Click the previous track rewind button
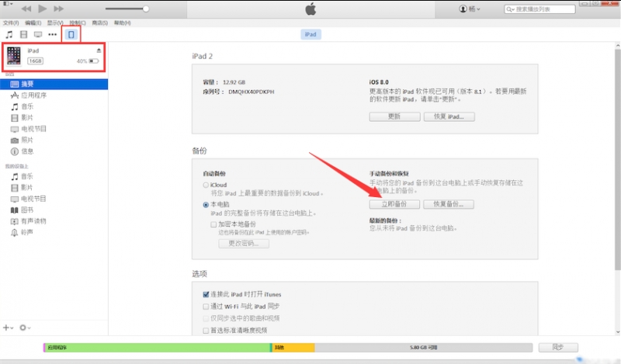Viewport: 621px width, 364px height. [x=26, y=9]
